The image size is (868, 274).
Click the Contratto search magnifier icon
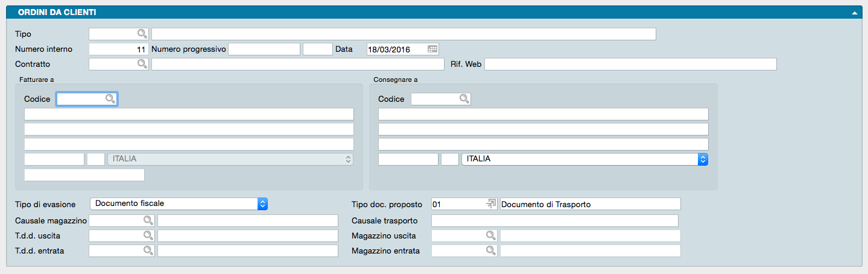point(142,64)
